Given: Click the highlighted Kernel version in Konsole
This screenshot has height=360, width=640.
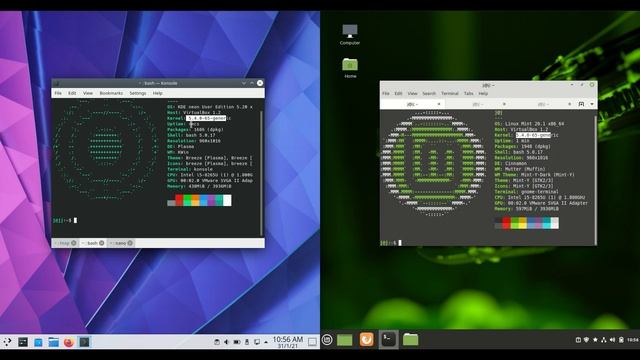Looking at the screenshot, I should point(207,118).
